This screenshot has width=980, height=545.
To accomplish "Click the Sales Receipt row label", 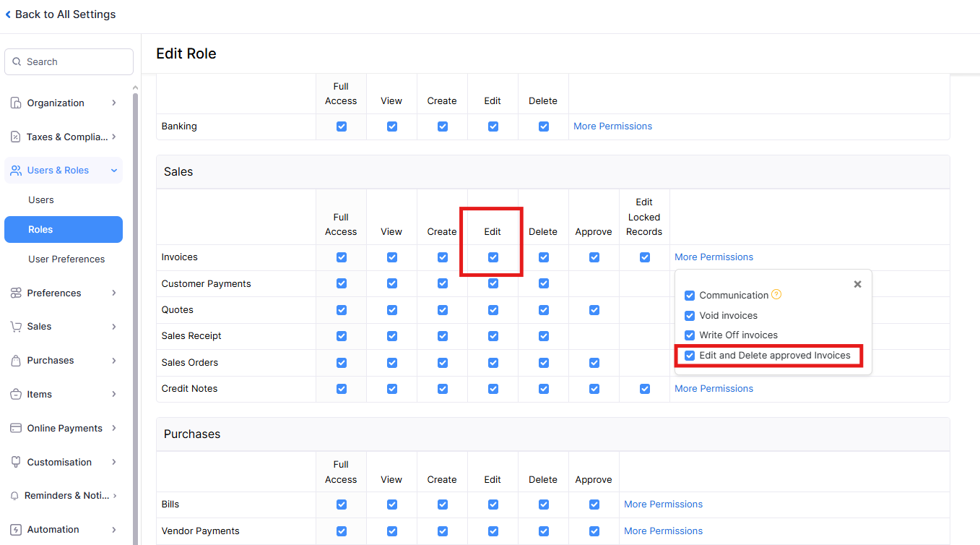I will point(191,335).
